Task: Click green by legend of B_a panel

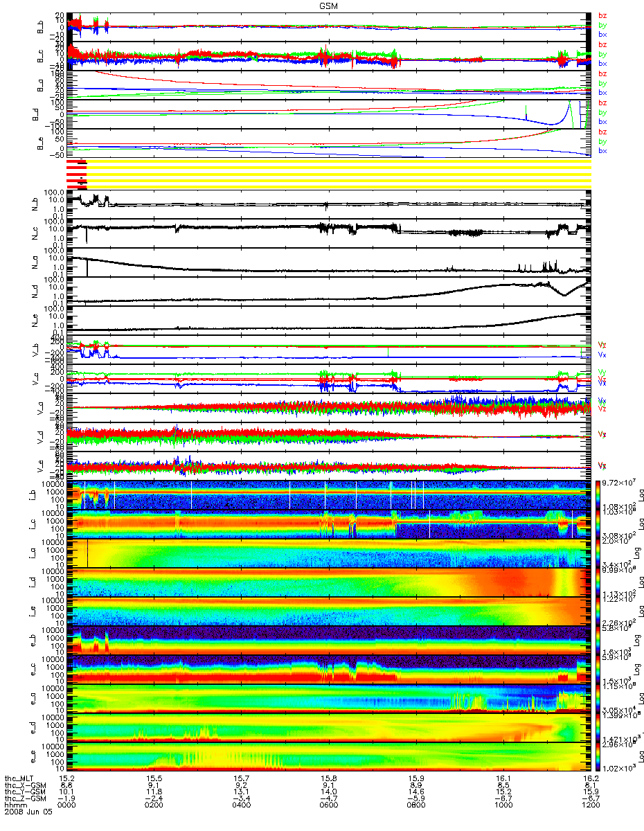Action: 602,84
